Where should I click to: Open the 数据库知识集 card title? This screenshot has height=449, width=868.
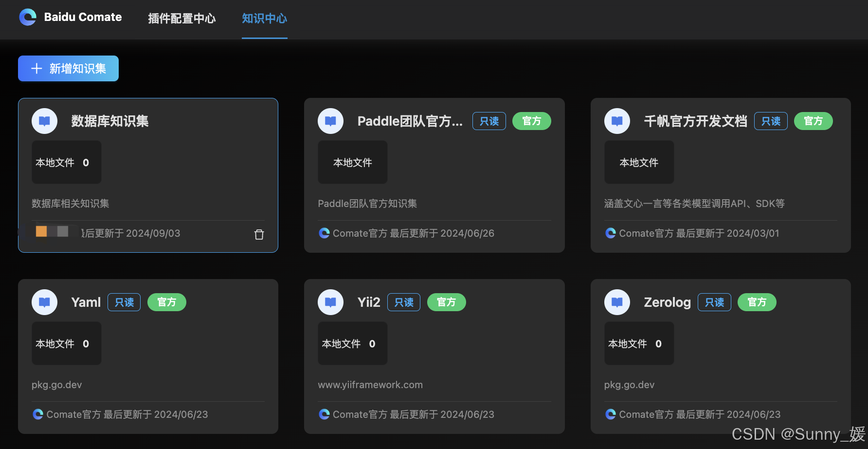(110, 121)
